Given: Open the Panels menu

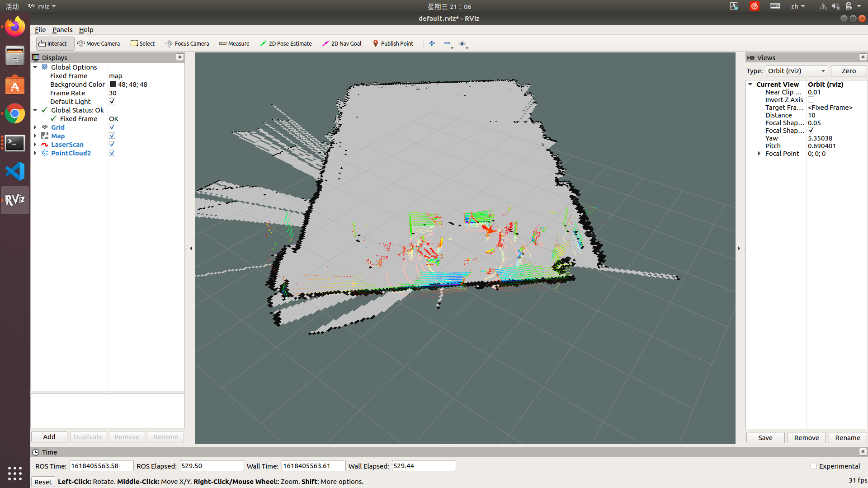Looking at the screenshot, I should (x=62, y=30).
